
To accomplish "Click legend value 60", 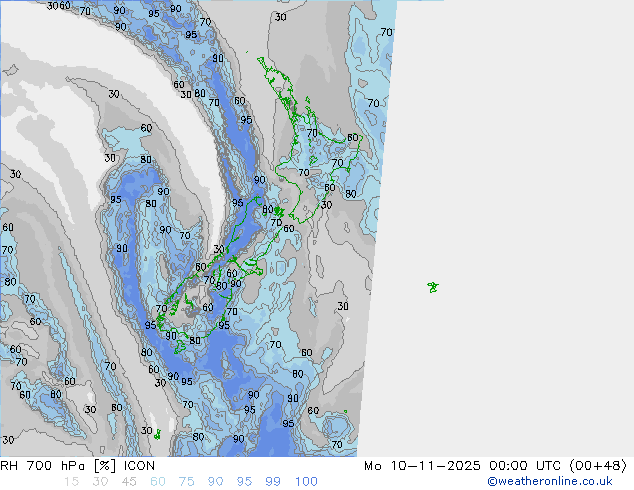I will pyautogui.click(x=158, y=481).
